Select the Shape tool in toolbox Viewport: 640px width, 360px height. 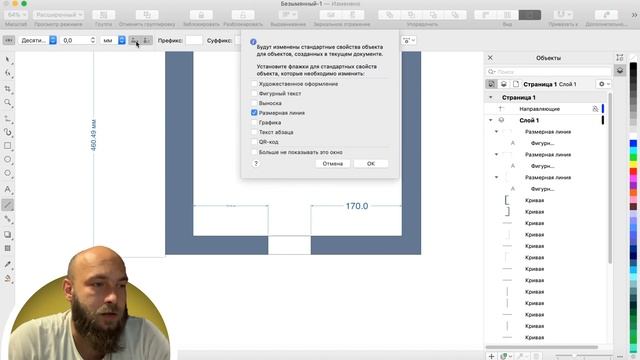8,73
